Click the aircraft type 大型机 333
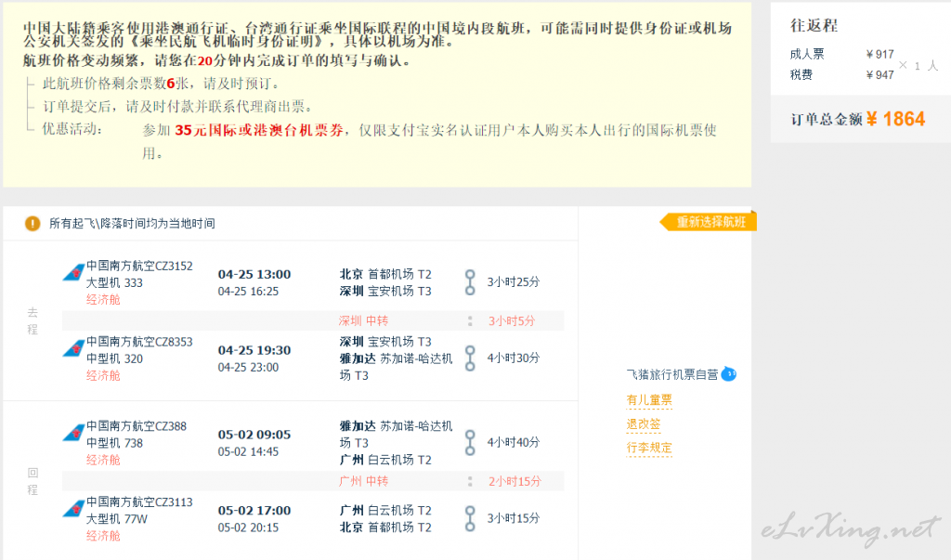This screenshot has width=951, height=560. 114,282
